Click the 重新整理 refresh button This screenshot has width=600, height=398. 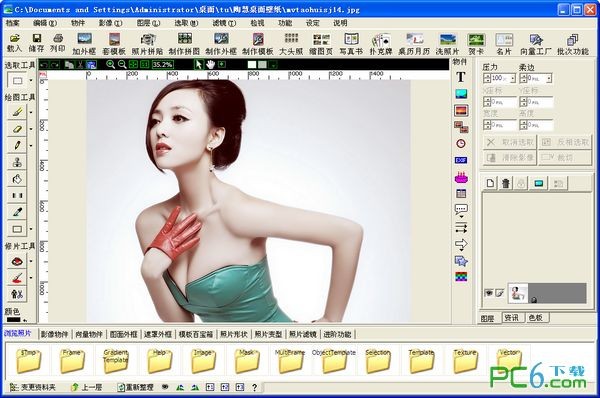coord(135,387)
